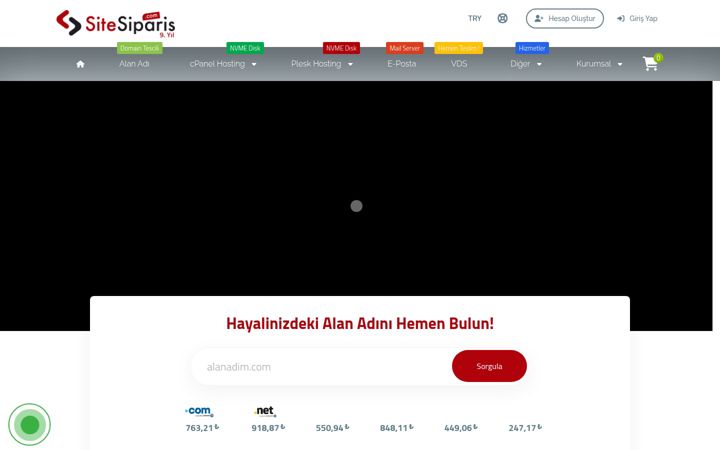Open the lifebuoy support icon
720x450 pixels.
(x=502, y=18)
